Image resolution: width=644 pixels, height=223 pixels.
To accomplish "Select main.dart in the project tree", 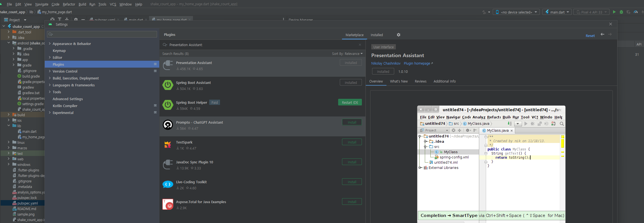I will click(29, 131).
